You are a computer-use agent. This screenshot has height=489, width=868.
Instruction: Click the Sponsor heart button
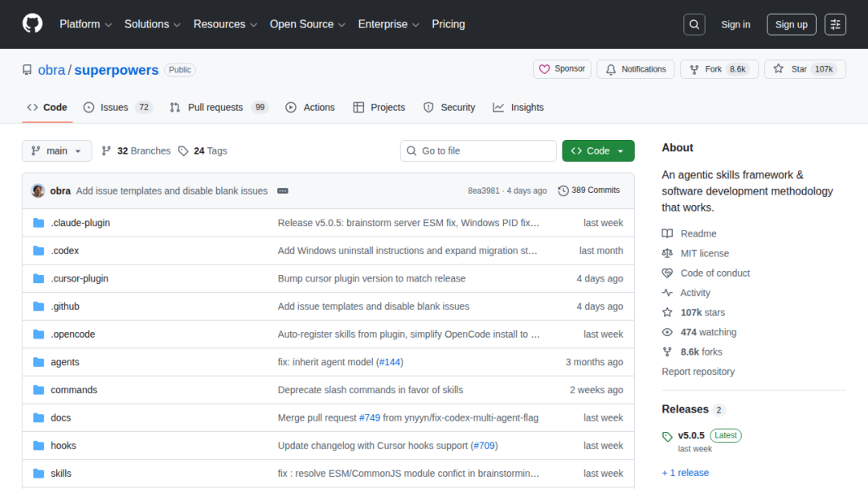[562, 69]
